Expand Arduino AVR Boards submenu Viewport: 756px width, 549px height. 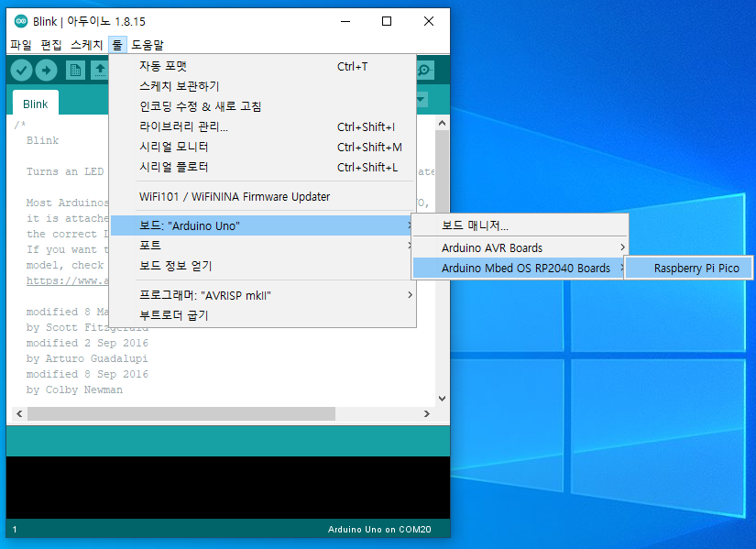(x=520, y=248)
